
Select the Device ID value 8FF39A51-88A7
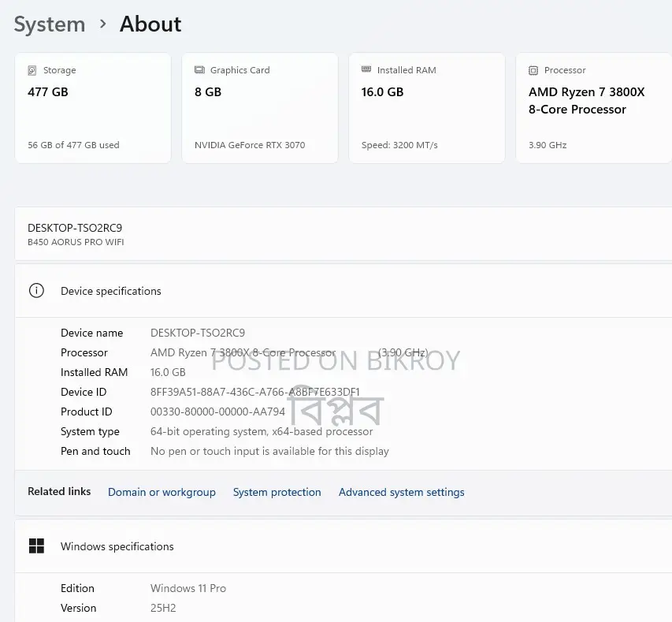tap(255, 392)
